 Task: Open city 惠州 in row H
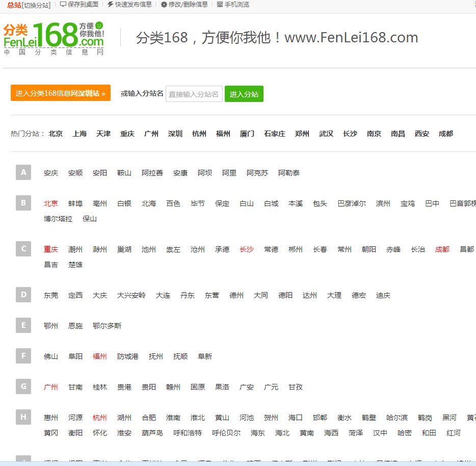[x=51, y=418]
